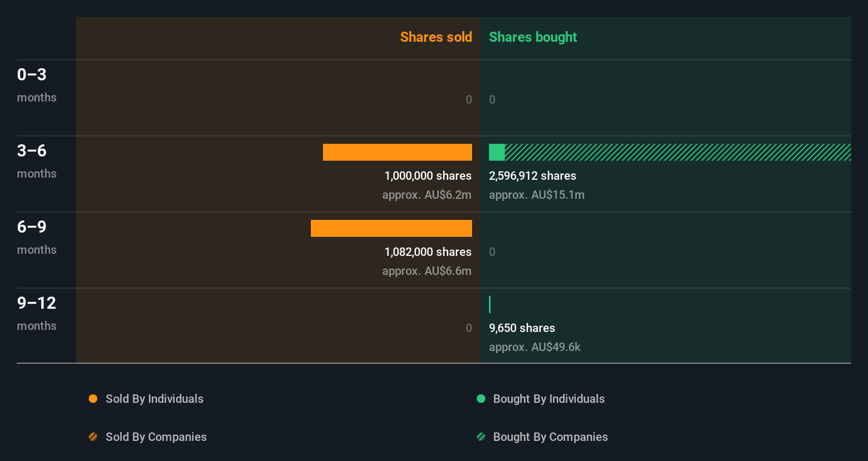Viewport: 868px width, 461px height.
Task: Click the approx. AU$49.6k text
Action: (534, 347)
